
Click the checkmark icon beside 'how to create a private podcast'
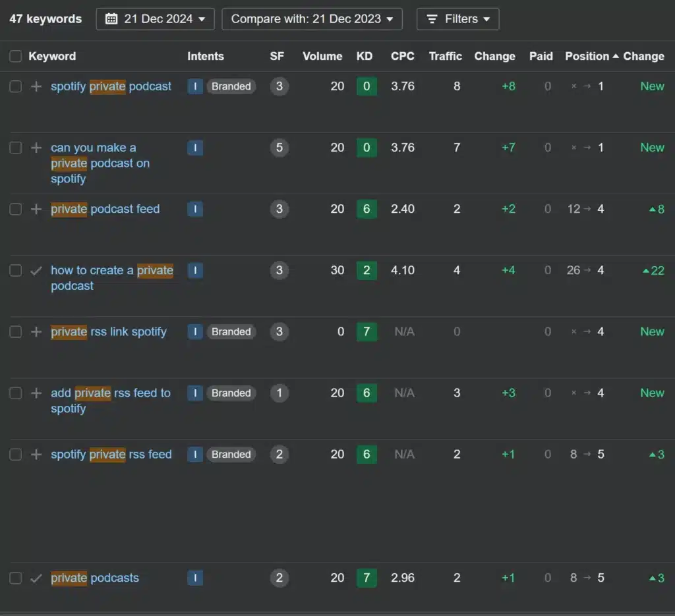tap(36, 270)
